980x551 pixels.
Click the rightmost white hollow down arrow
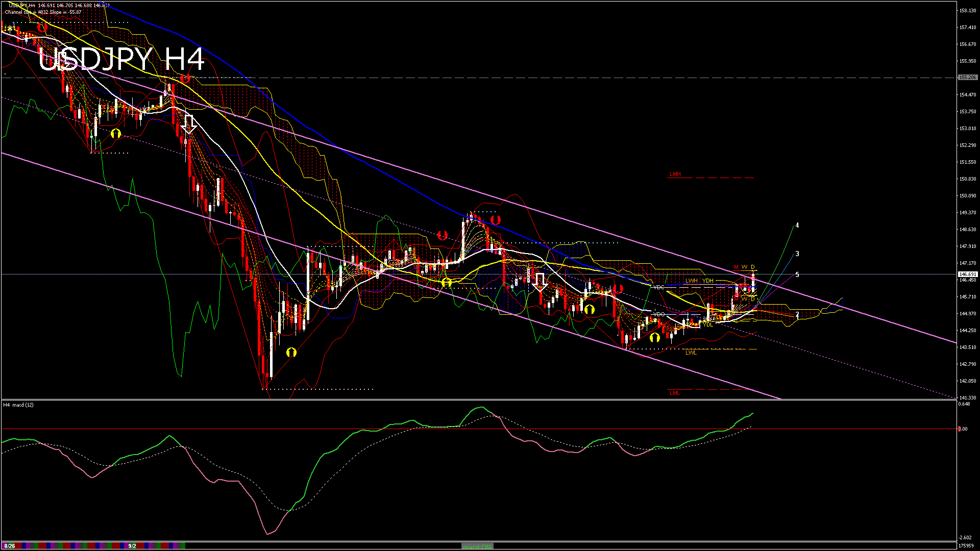tap(541, 282)
